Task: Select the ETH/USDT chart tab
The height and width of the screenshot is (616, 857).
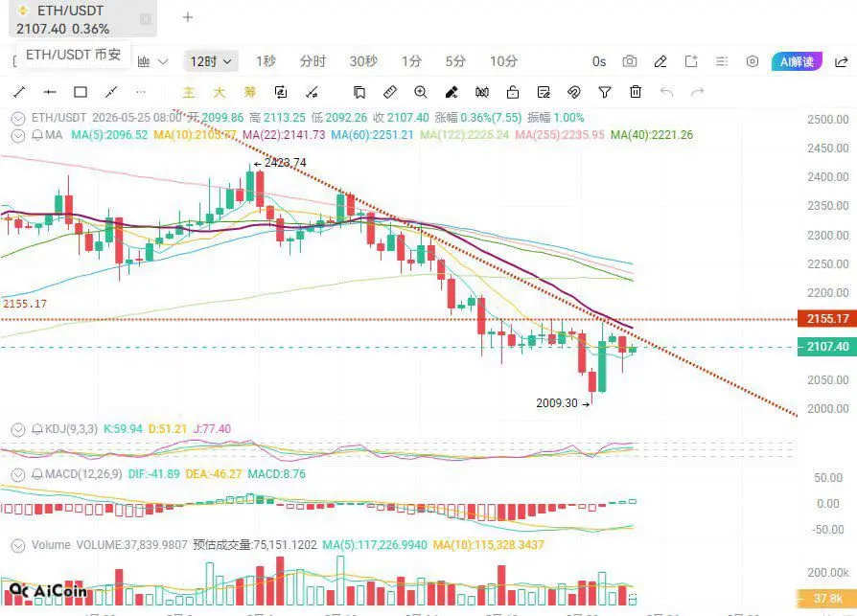Action: click(82, 19)
